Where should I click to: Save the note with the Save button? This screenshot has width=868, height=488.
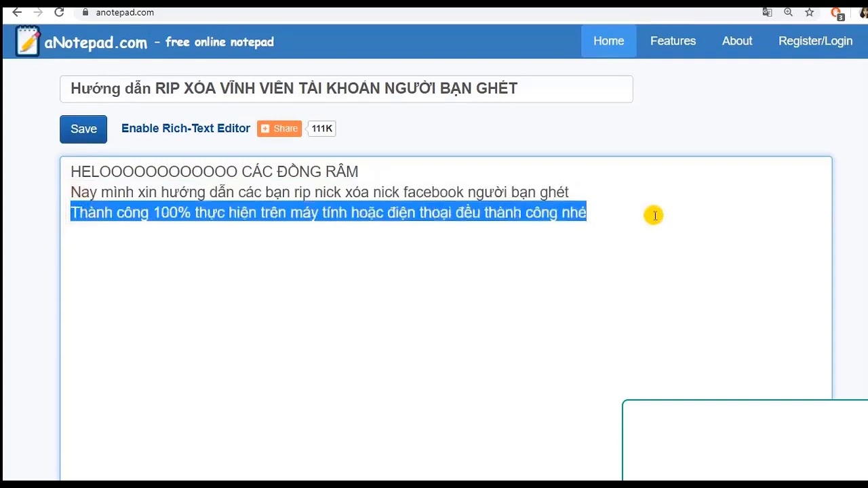coord(83,129)
